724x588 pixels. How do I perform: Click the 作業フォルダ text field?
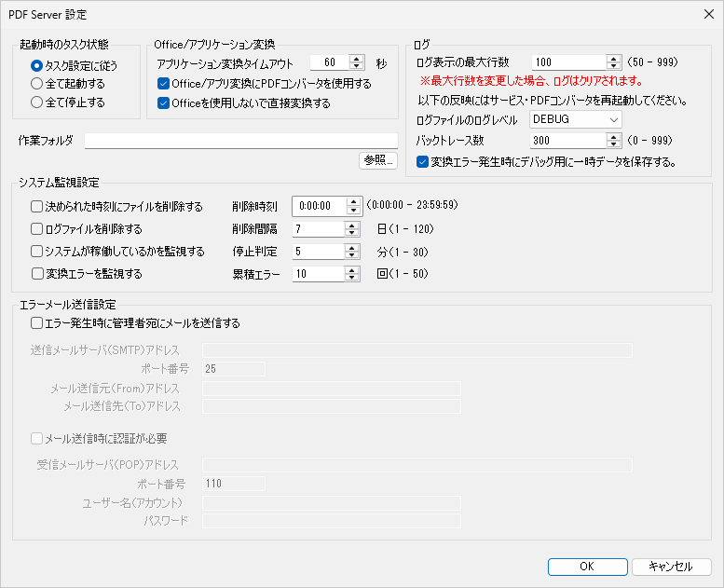[x=240, y=141]
